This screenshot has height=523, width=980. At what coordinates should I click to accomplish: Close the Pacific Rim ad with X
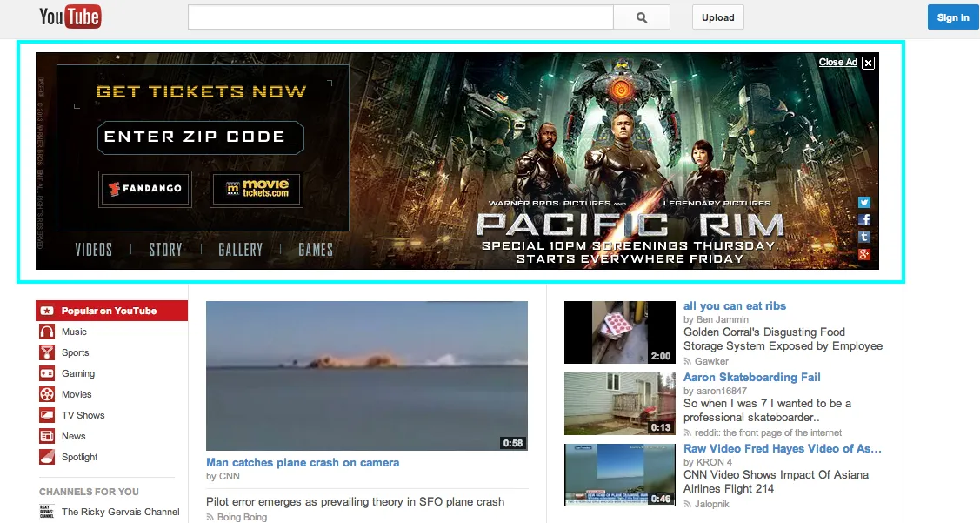(868, 63)
